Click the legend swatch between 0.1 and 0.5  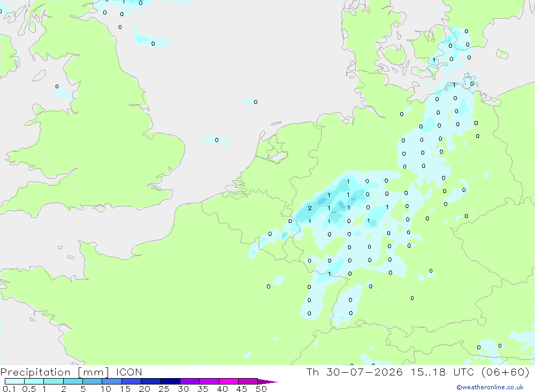click(14, 381)
